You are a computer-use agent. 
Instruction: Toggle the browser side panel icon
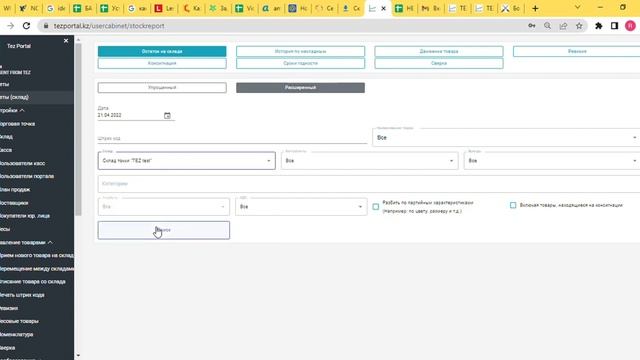614,26
